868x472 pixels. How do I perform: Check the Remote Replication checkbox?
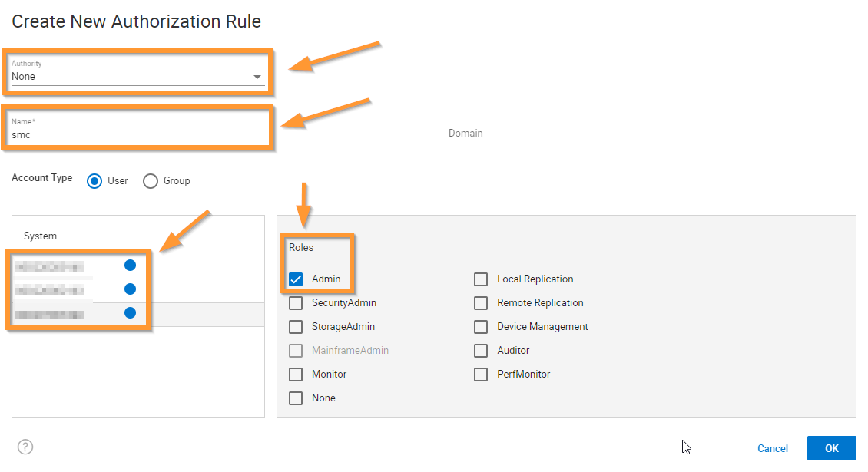tap(480, 302)
